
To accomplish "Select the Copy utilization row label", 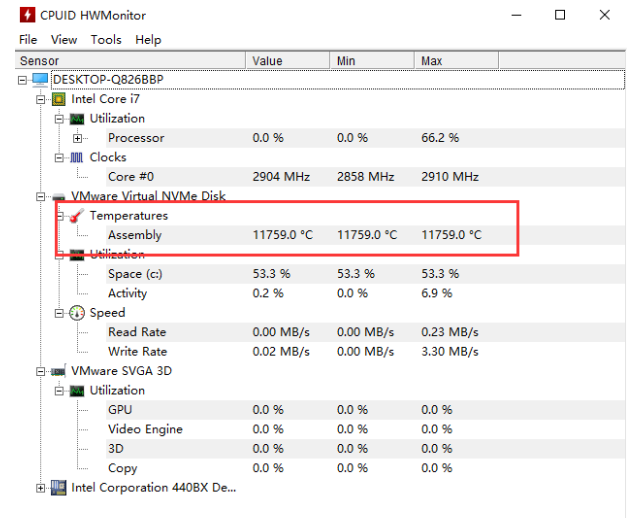I will [122, 468].
